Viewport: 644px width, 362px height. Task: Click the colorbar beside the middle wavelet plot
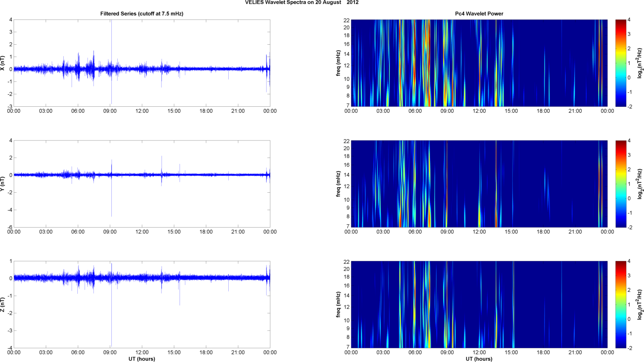pos(620,184)
